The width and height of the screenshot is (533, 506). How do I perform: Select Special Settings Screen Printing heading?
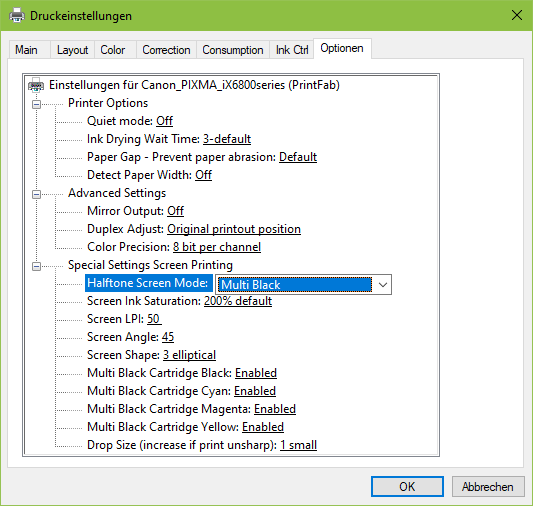pos(150,265)
